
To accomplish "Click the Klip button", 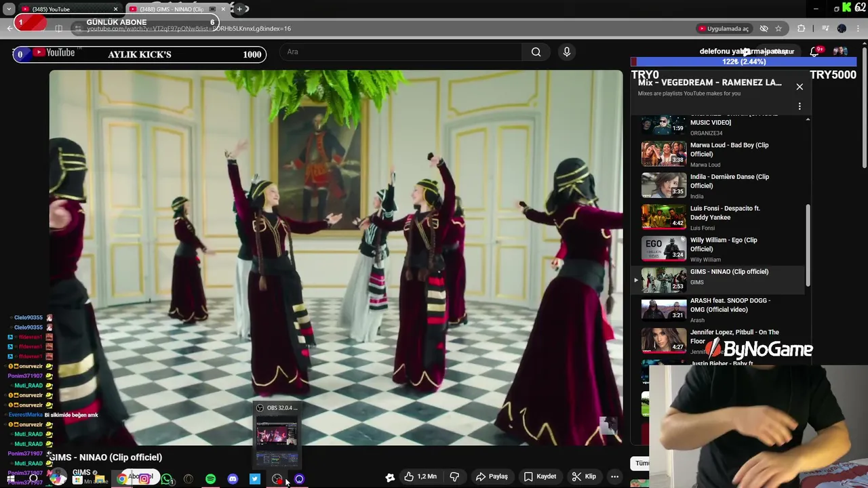I will click(583, 476).
